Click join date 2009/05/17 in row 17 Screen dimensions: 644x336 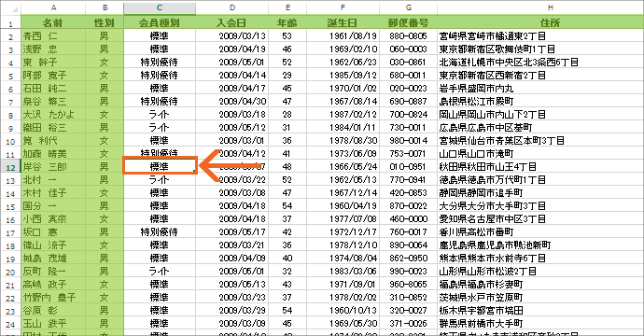232,232
